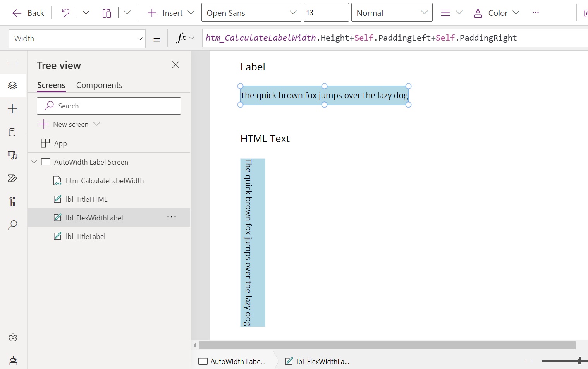The image size is (588, 369).
Task: Switch to the Screens tab
Action: click(51, 85)
